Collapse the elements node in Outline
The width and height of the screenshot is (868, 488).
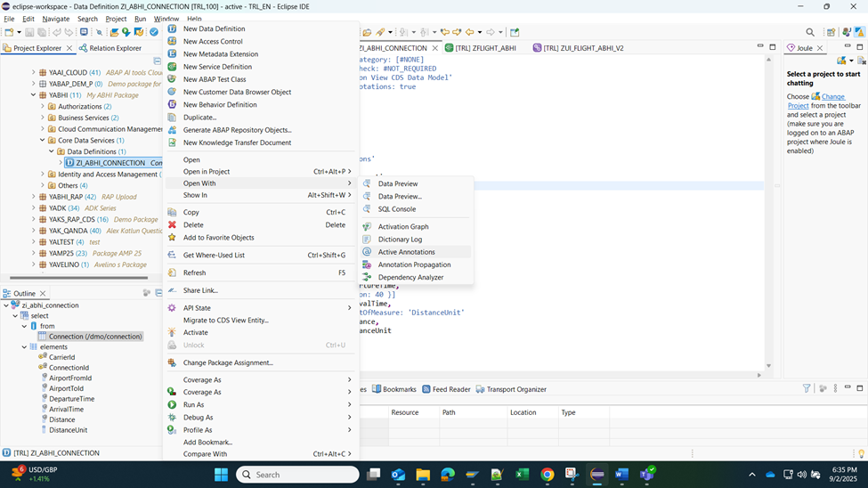(x=25, y=347)
